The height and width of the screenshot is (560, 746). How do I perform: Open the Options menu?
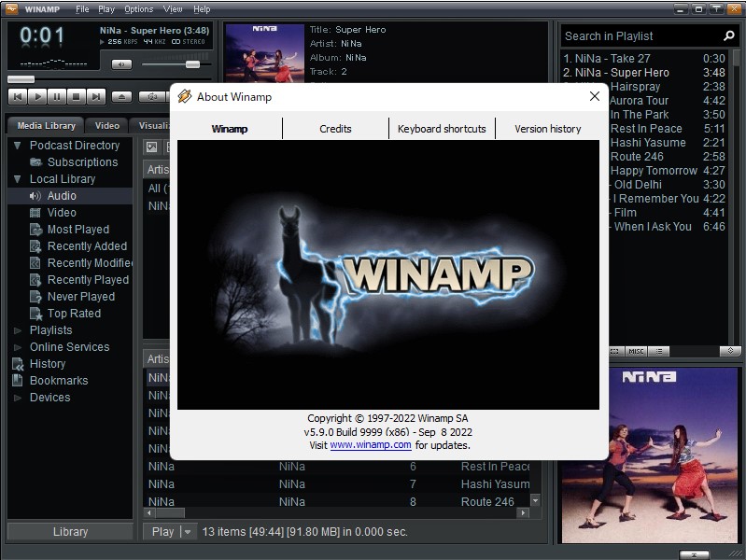pos(138,9)
